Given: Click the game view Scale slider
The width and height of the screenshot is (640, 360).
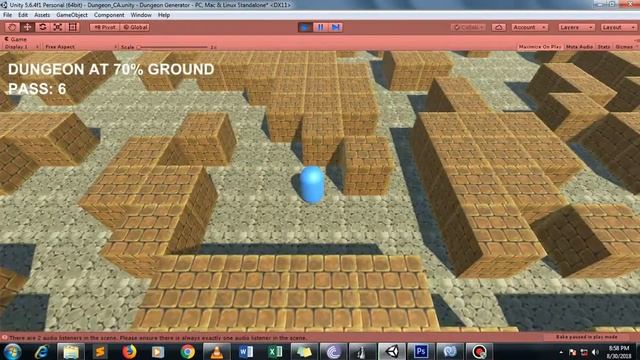Looking at the screenshot, I should tap(173, 47).
